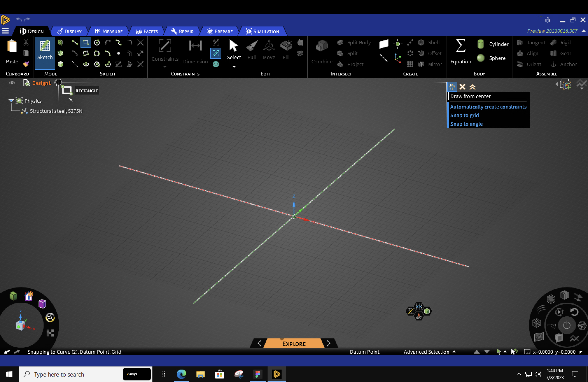This screenshot has height=382, width=588.
Task: Open Microsoft Edge from taskbar
Action: pyautogui.click(x=181, y=374)
